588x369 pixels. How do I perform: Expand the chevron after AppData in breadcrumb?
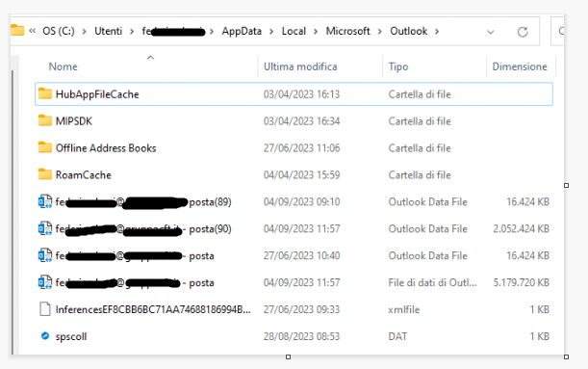click(271, 31)
